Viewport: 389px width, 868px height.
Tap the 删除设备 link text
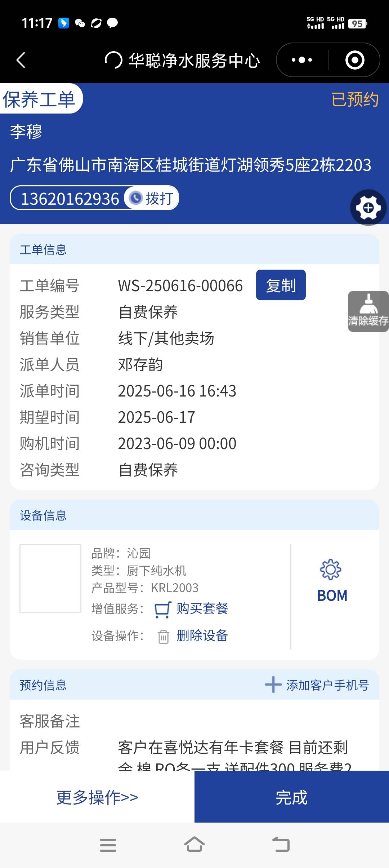click(202, 635)
